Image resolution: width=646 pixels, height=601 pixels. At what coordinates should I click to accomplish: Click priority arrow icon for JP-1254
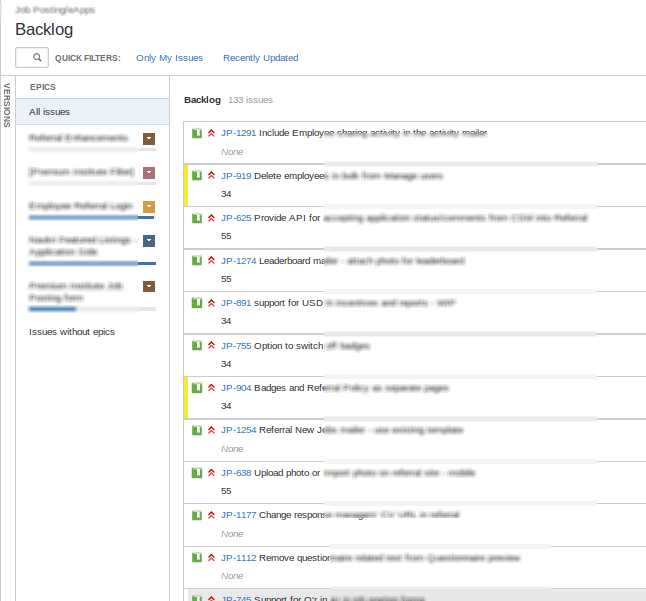(x=211, y=430)
